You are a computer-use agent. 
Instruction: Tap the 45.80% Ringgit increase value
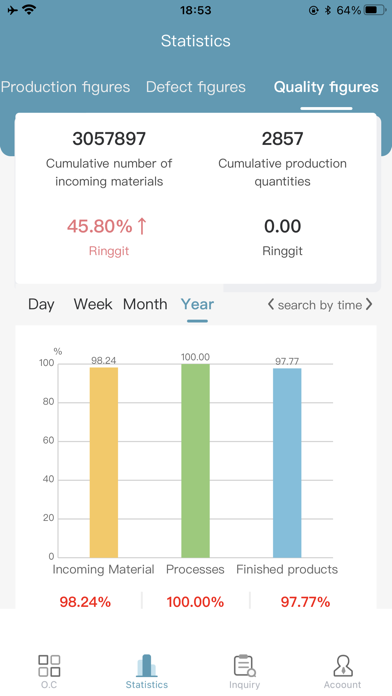click(107, 226)
